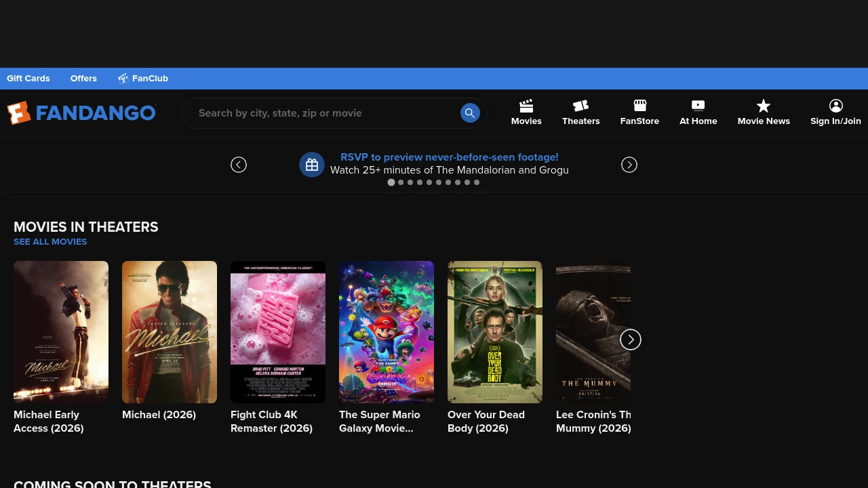Viewport: 868px width, 488px height.
Task: Click Movies label in navigation
Action: tap(526, 121)
